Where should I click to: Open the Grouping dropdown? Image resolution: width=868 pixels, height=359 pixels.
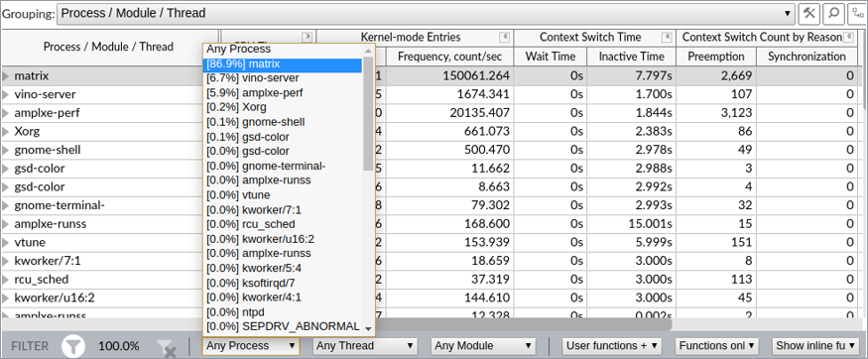click(x=427, y=13)
